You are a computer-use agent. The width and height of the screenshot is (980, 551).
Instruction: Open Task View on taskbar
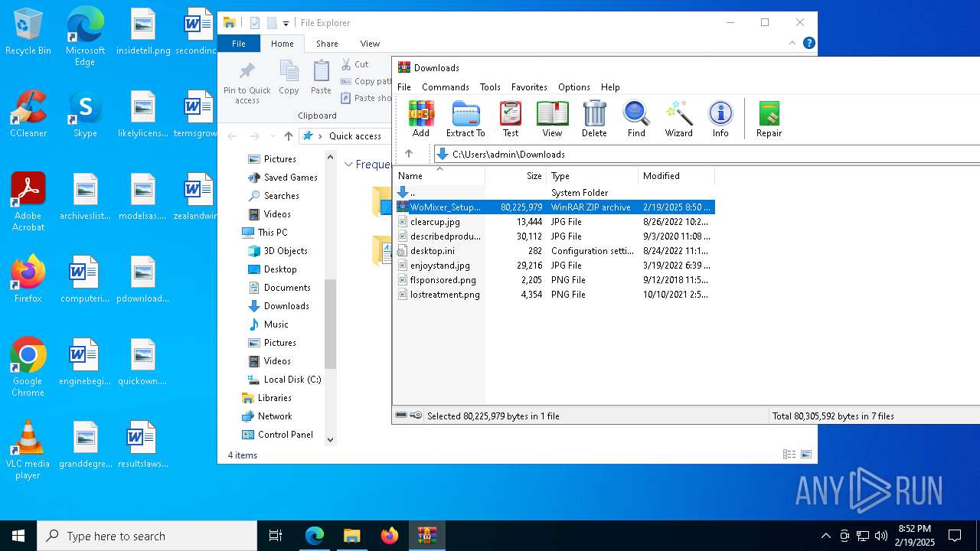tap(276, 536)
